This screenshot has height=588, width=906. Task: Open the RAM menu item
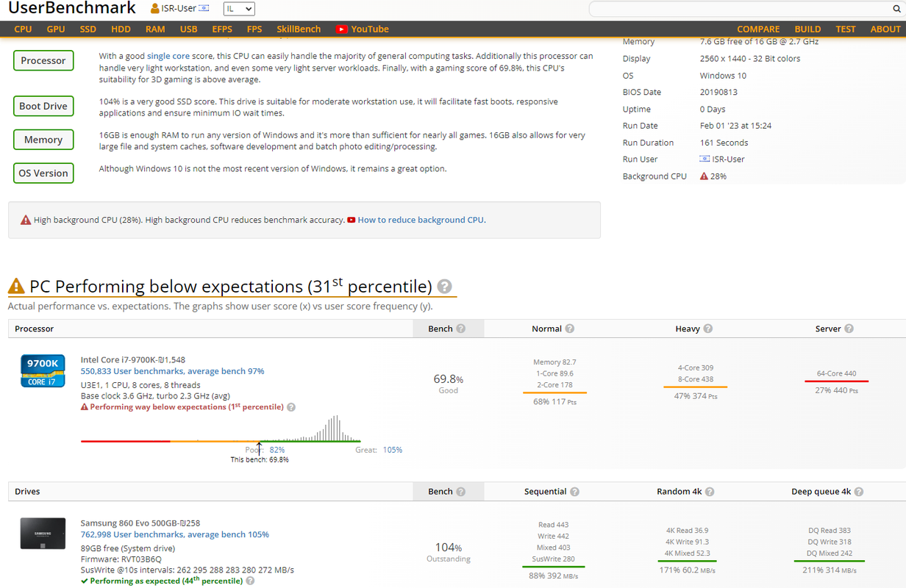(155, 29)
